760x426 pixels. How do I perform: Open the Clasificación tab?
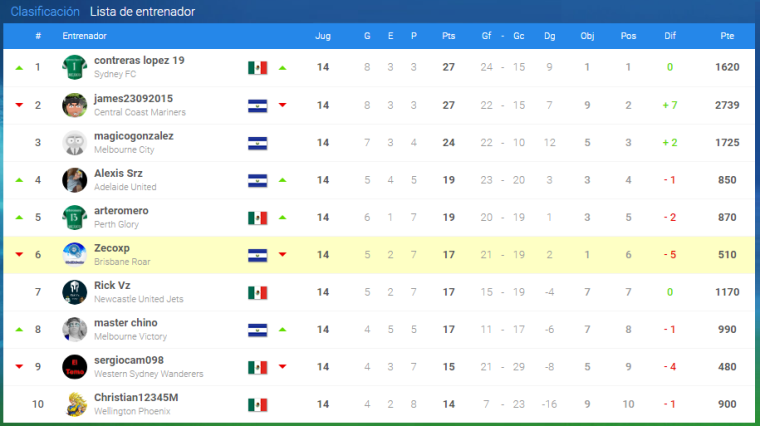coord(45,12)
